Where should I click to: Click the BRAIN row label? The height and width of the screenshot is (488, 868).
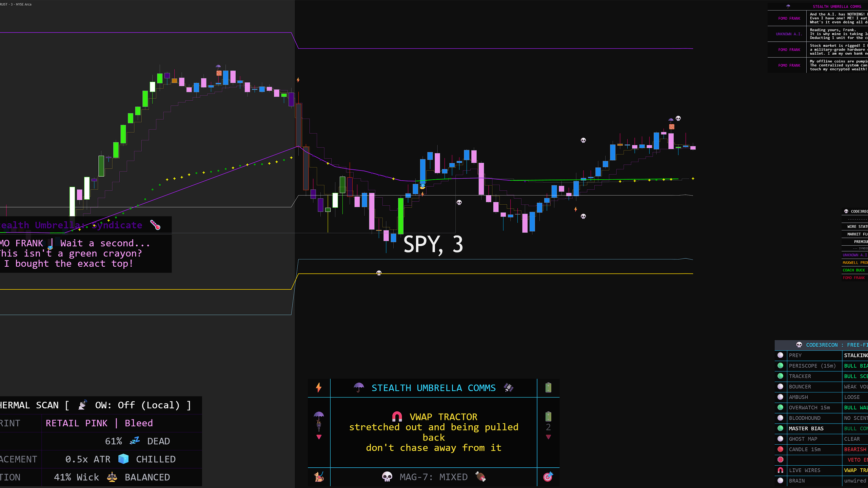pos(796,481)
